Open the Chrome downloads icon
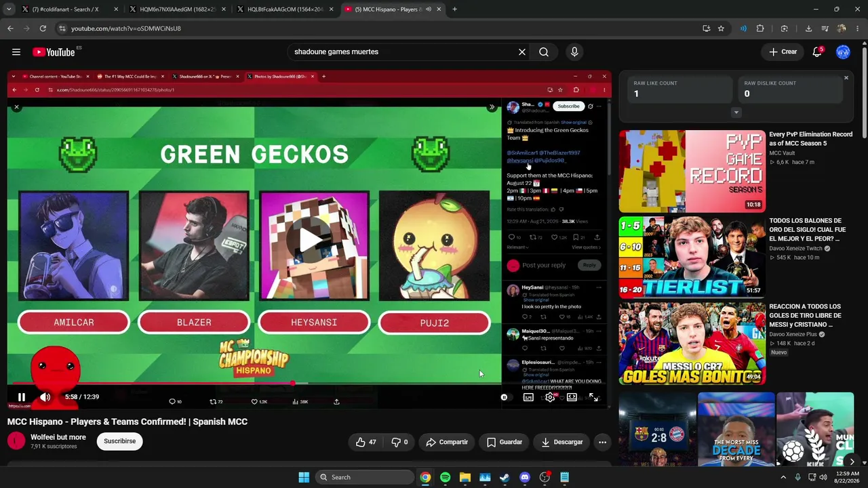The image size is (868, 488). point(808,28)
